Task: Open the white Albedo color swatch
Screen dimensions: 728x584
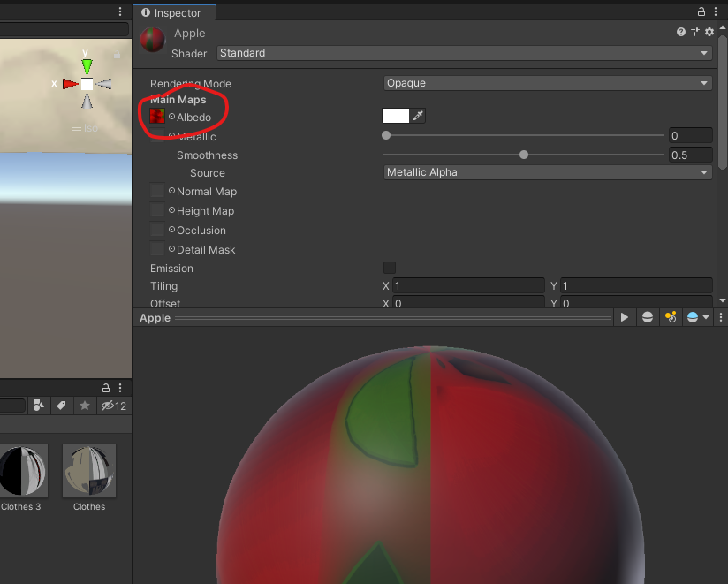Action: coord(396,116)
